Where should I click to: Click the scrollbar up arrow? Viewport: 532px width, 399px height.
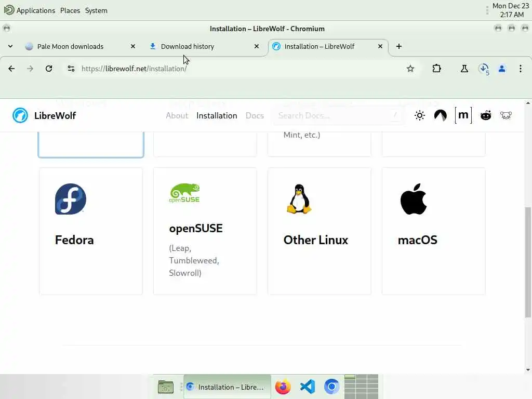click(x=528, y=102)
